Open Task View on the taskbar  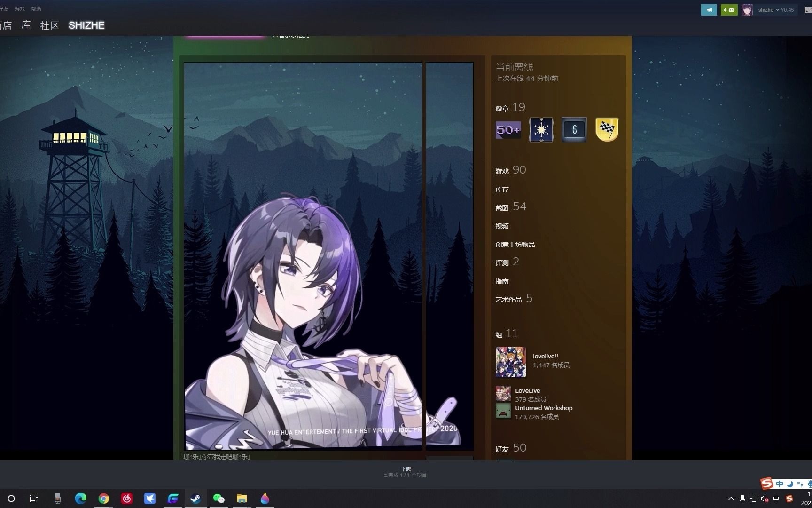coord(34,499)
